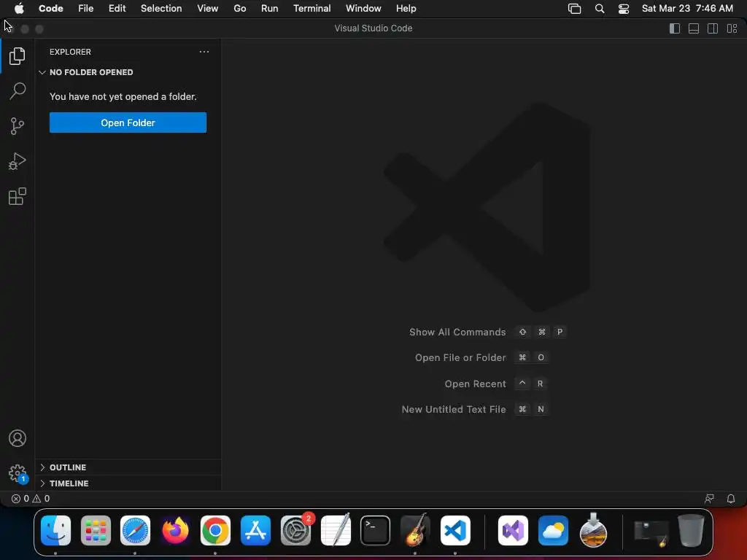747x560 pixels.
Task: Click Visual Studio Code icon in Dock
Action: [455, 531]
